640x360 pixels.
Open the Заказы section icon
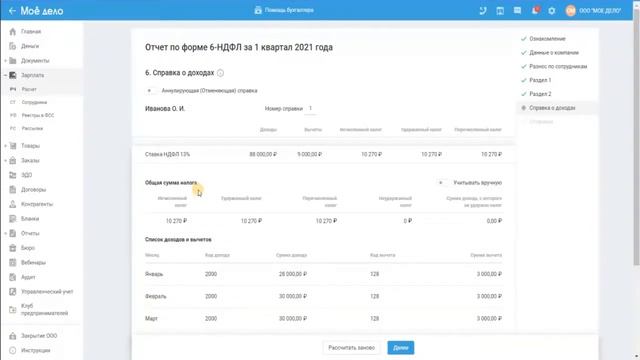coord(13,160)
